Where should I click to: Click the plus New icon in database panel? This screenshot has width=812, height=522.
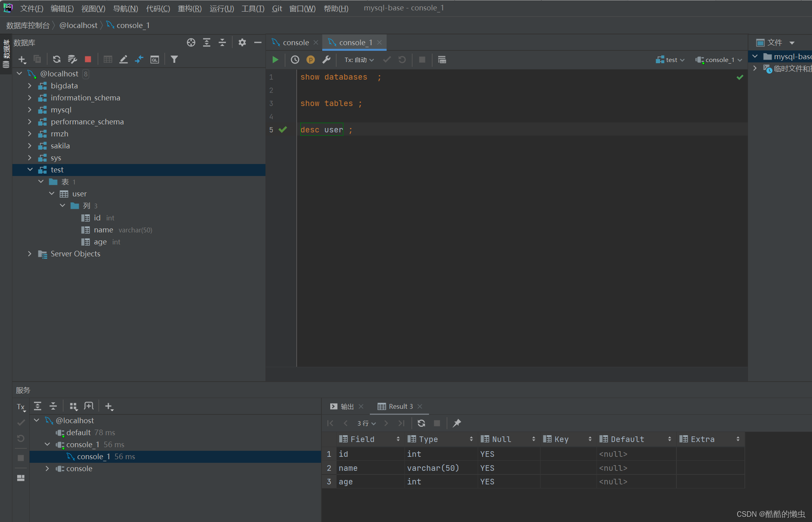(22, 60)
